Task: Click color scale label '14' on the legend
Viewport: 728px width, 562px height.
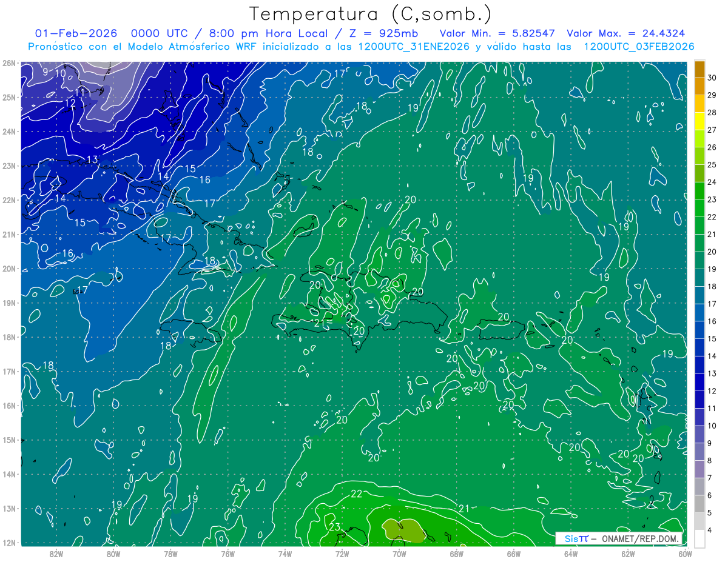Action: coord(712,356)
